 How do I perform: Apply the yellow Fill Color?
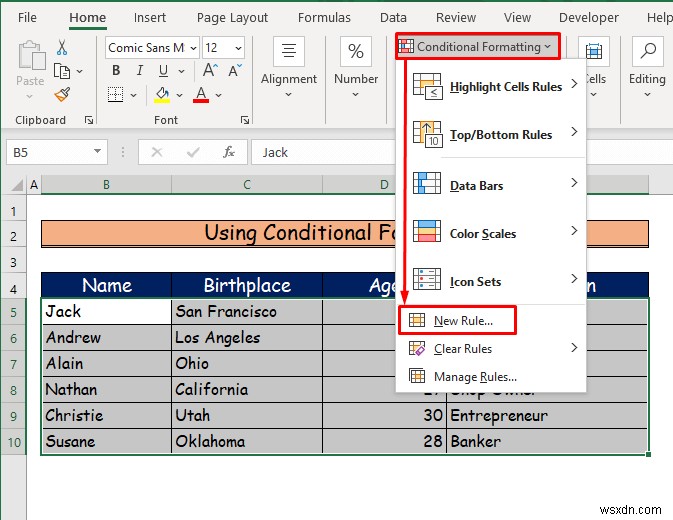tap(162, 95)
